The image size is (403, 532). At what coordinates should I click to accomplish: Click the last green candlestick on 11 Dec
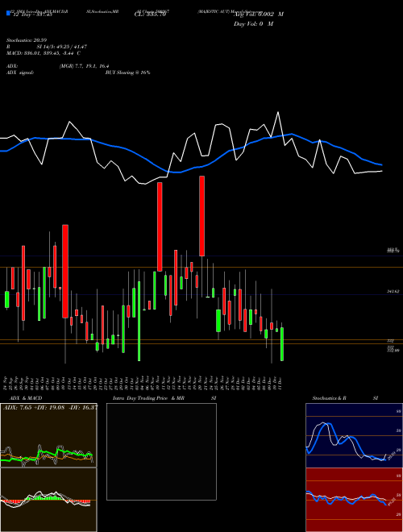282,343
